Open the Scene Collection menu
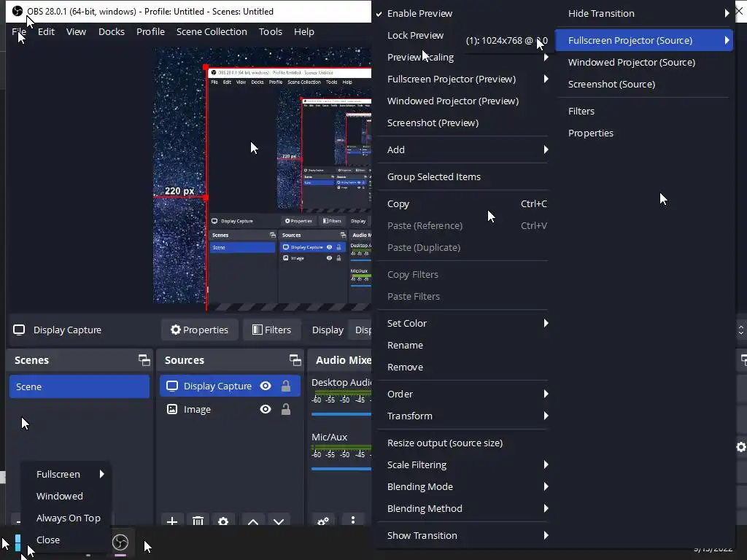747x560 pixels. pyautogui.click(x=212, y=31)
